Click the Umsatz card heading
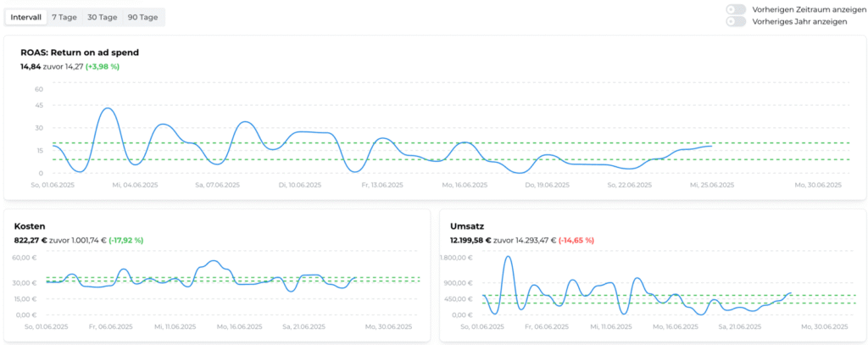 (467, 226)
